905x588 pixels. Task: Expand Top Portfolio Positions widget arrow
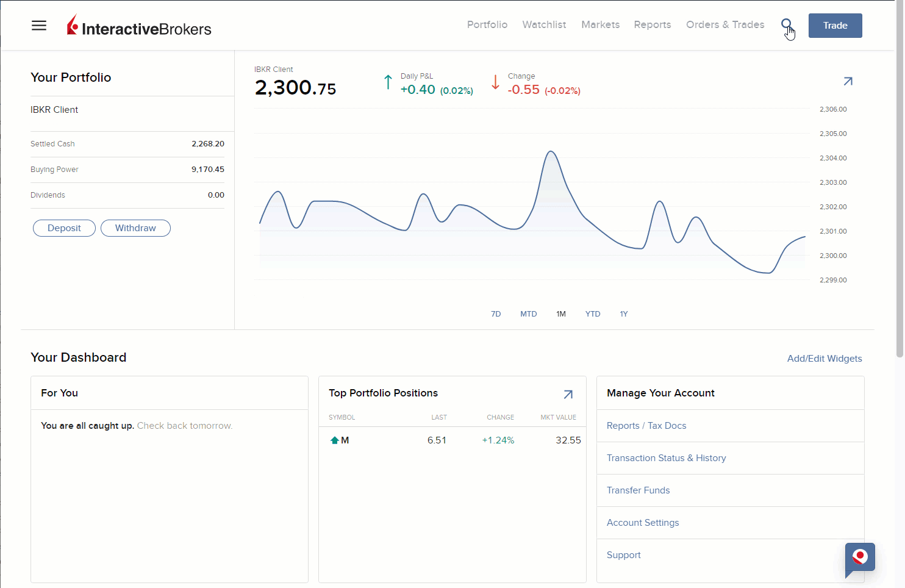coord(568,394)
